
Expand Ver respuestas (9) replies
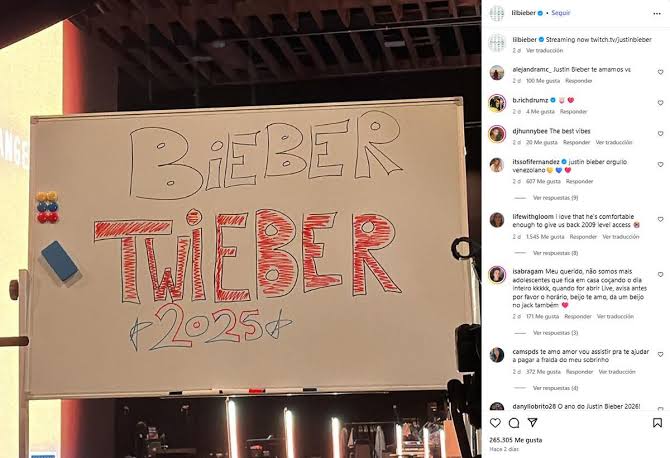(x=555, y=198)
